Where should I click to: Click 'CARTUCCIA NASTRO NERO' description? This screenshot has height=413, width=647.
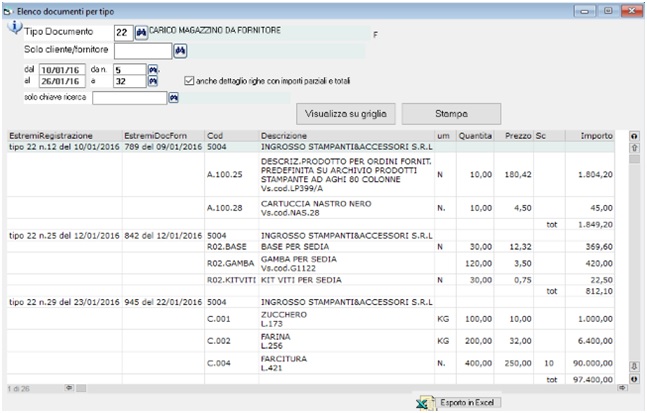[316, 204]
